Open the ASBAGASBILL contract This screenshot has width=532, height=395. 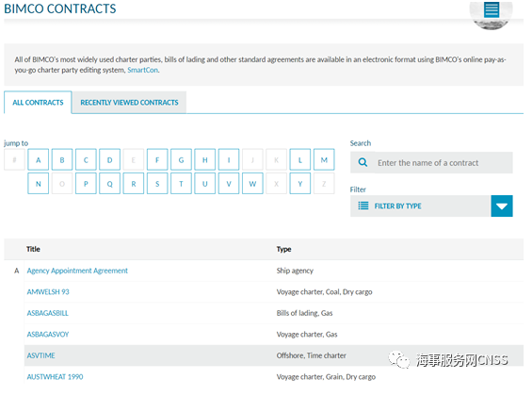click(47, 313)
